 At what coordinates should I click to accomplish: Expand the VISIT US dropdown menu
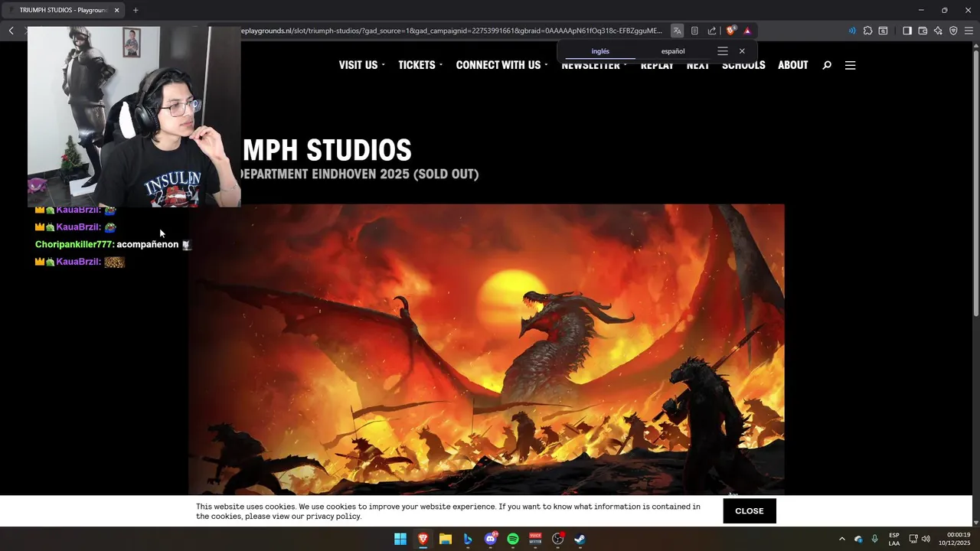(362, 65)
